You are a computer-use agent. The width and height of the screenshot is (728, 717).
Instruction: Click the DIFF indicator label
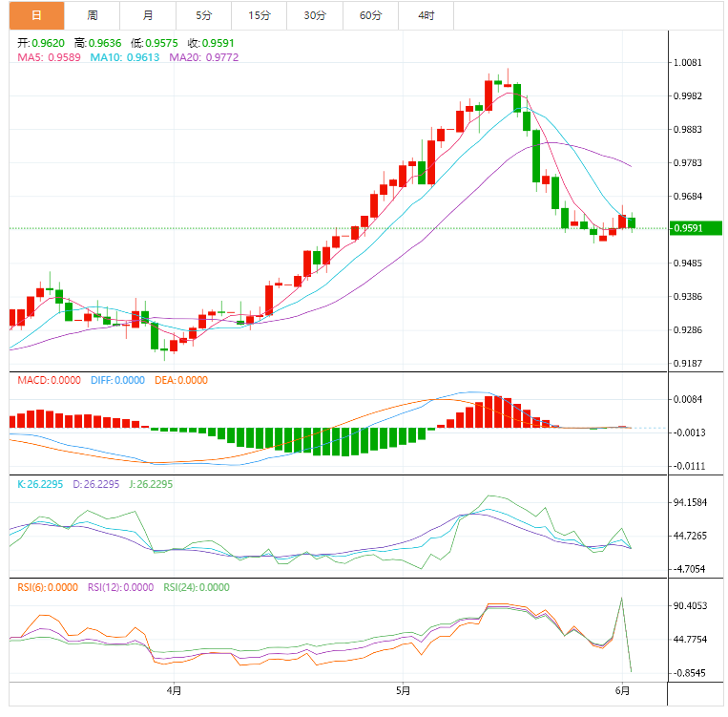(117, 380)
